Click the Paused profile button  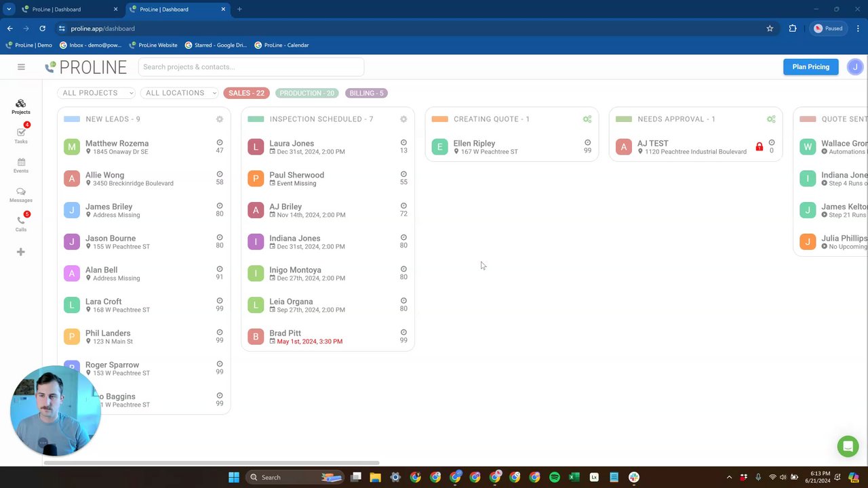pos(828,28)
